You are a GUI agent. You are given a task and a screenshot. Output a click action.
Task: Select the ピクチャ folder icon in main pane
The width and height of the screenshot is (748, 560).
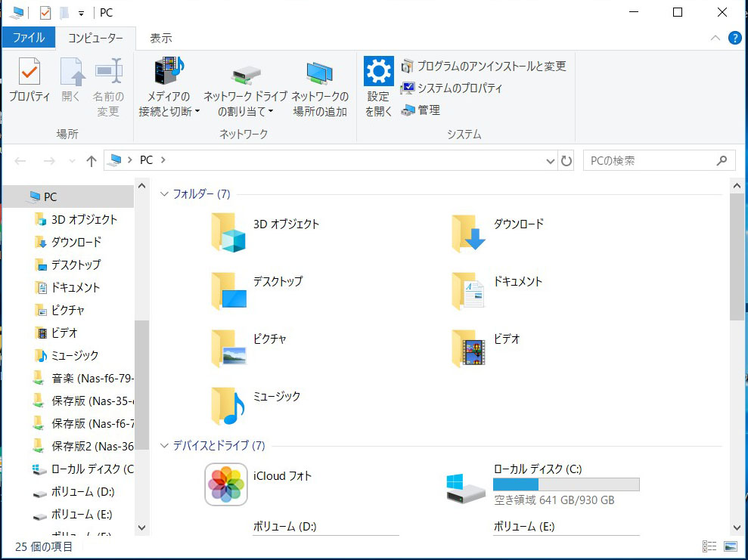point(228,348)
